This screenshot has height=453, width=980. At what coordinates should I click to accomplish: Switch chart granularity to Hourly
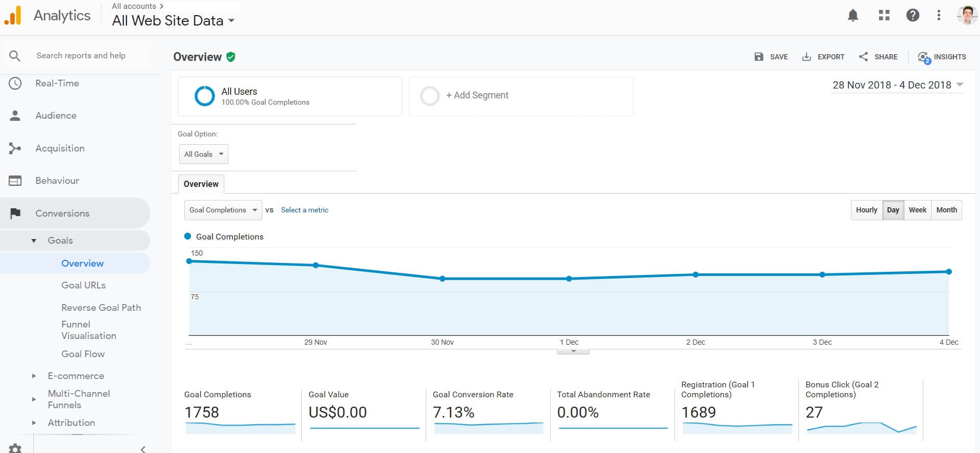866,210
